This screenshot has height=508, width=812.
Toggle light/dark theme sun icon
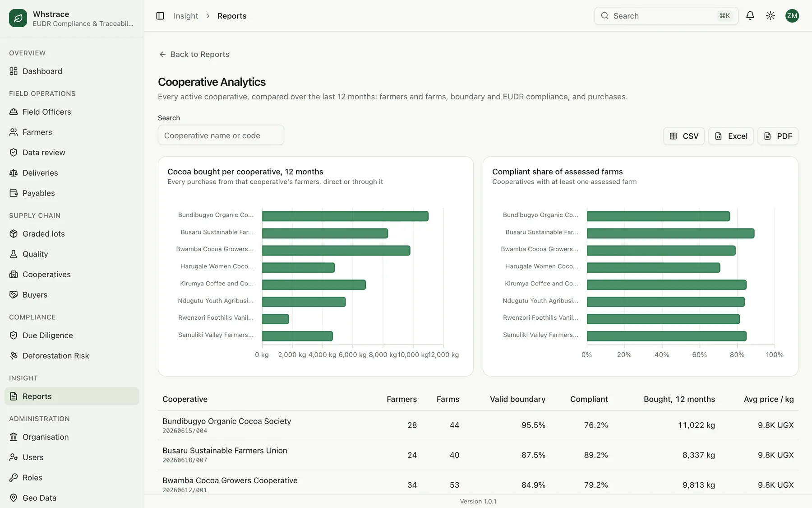pyautogui.click(x=770, y=16)
